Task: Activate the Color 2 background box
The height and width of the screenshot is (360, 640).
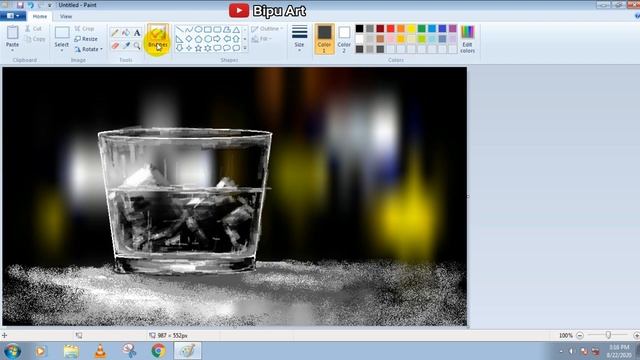Action: (x=344, y=39)
